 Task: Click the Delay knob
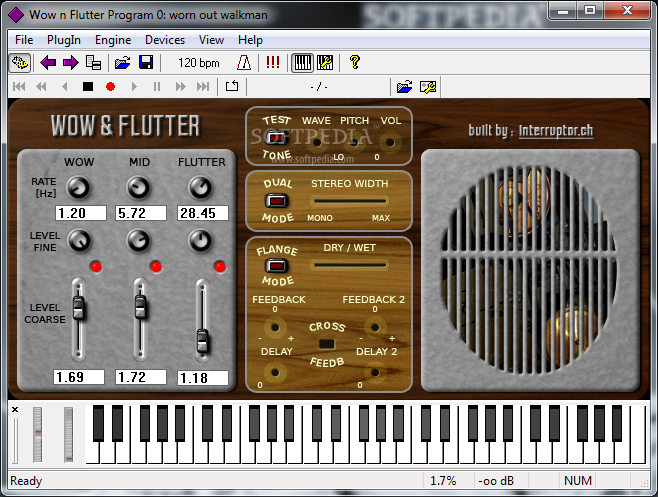[x=275, y=372]
